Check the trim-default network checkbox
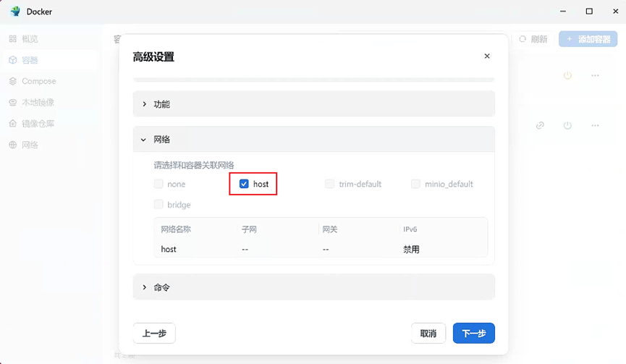 329,184
